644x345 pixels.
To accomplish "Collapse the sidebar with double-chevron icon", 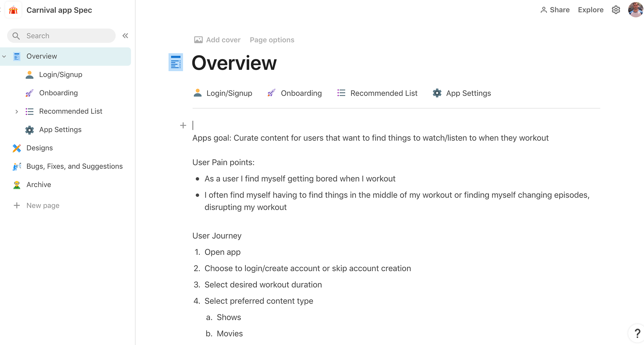I will click(x=125, y=36).
